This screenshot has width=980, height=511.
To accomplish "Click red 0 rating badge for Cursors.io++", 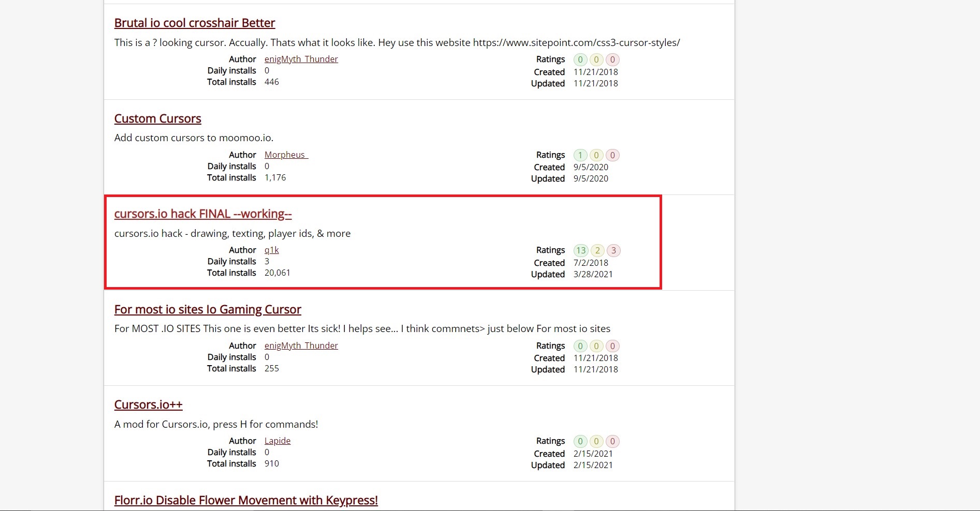I will (x=612, y=442).
